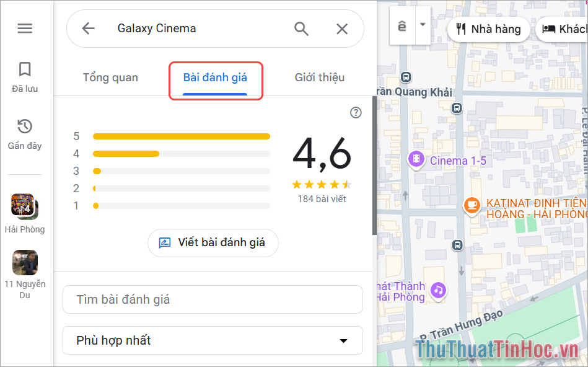Click the bus stop icon above Nhà hát Thành
Viewport: 588px width, 367px height.
[457, 245]
